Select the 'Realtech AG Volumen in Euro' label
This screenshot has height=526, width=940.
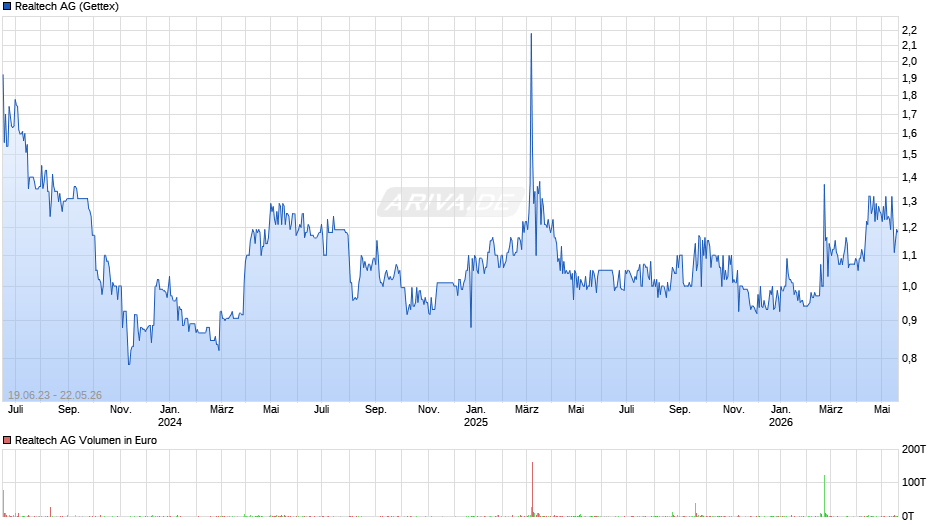pyautogui.click(x=86, y=440)
